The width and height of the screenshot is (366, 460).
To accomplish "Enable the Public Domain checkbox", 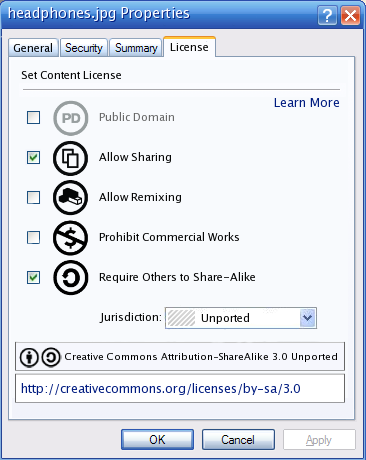I will [33, 117].
